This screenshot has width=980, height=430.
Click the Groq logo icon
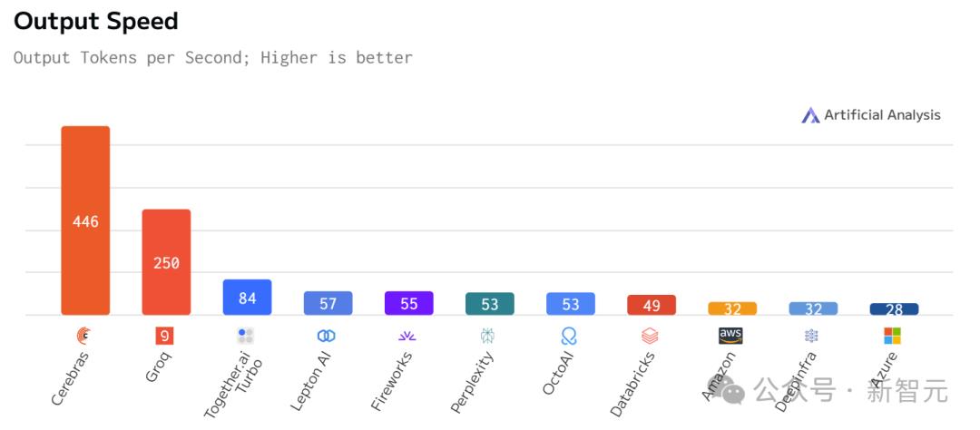point(164,336)
